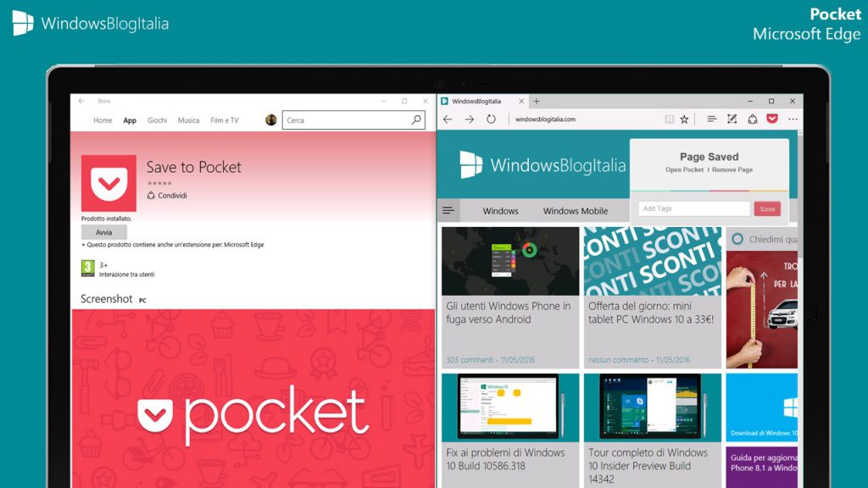Click the red Save button in Pocket popup
This screenshot has height=488, width=868.
click(x=767, y=209)
